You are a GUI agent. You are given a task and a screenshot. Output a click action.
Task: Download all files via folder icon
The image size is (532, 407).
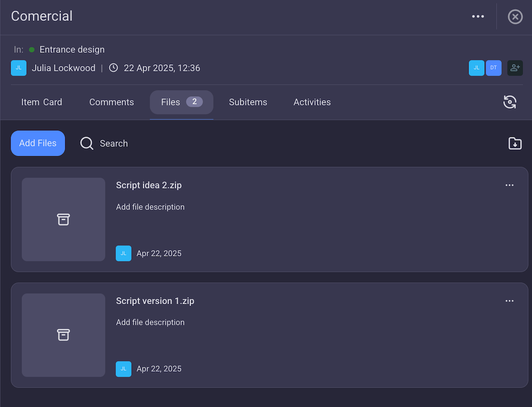coord(515,143)
